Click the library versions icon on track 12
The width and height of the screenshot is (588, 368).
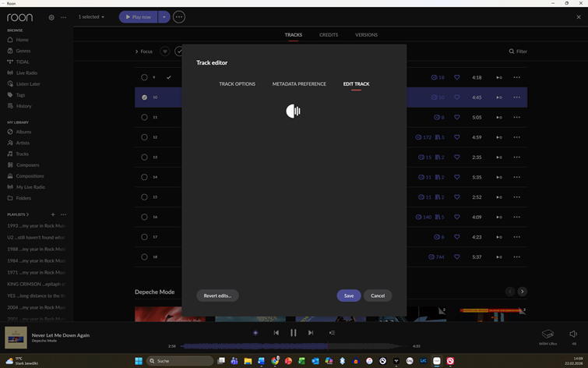coord(438,137)
